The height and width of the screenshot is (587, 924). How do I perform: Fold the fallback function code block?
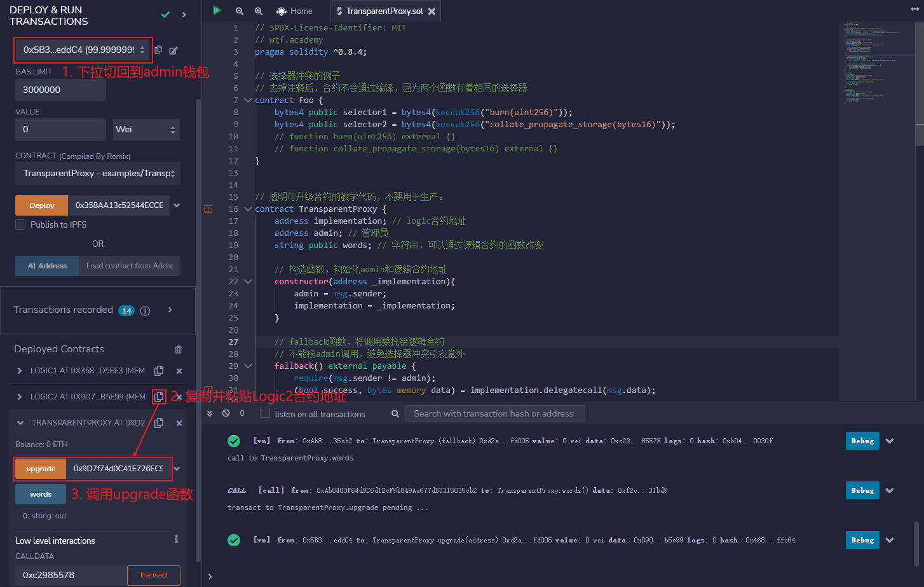click(x=248, y=366)
